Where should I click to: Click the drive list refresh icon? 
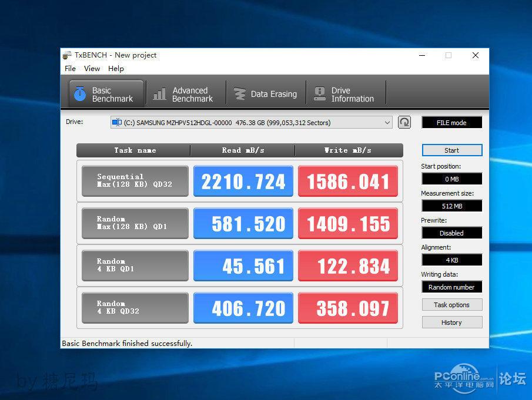[x=404, y=122]
